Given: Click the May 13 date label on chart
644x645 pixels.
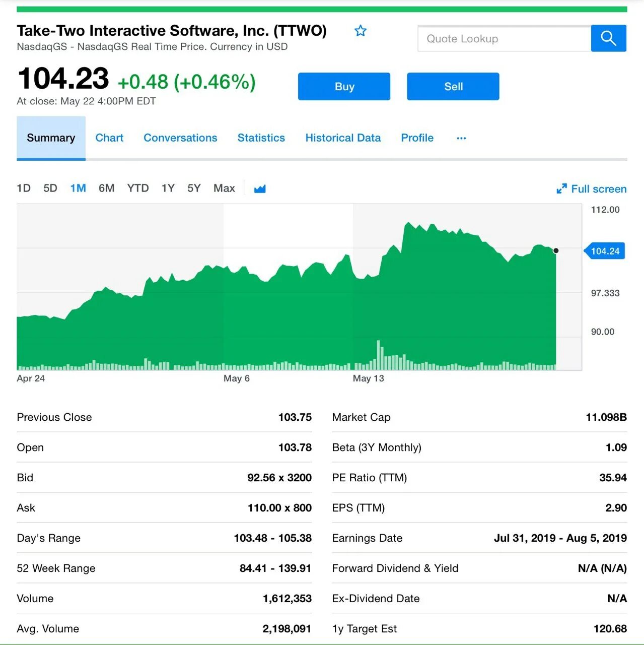Looking at the screenshot, I should click(x=369, y=378).
